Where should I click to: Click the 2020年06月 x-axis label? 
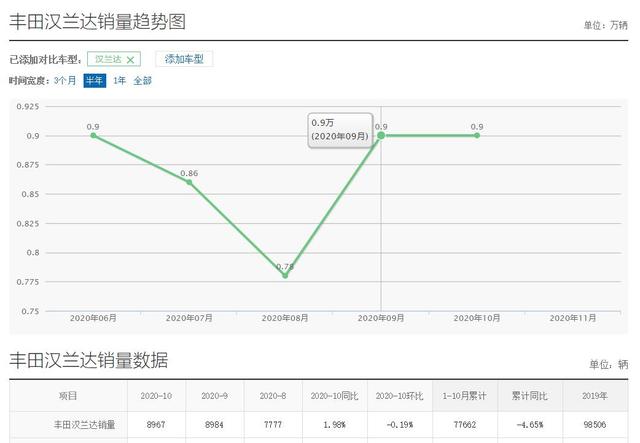pos(93,318)
